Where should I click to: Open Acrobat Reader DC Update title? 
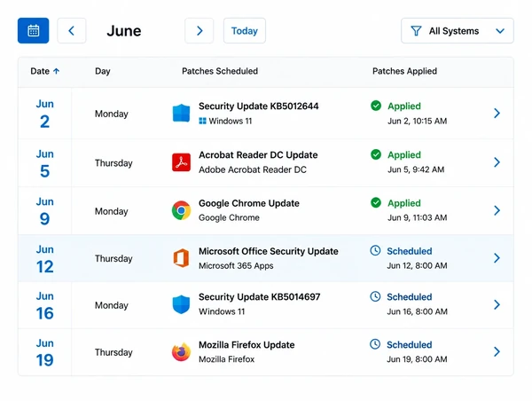click(x=258, y=155)
